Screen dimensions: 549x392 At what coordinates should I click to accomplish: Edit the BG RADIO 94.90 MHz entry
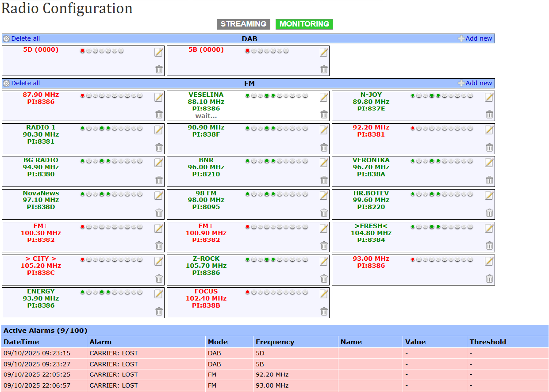click(159, 163)
